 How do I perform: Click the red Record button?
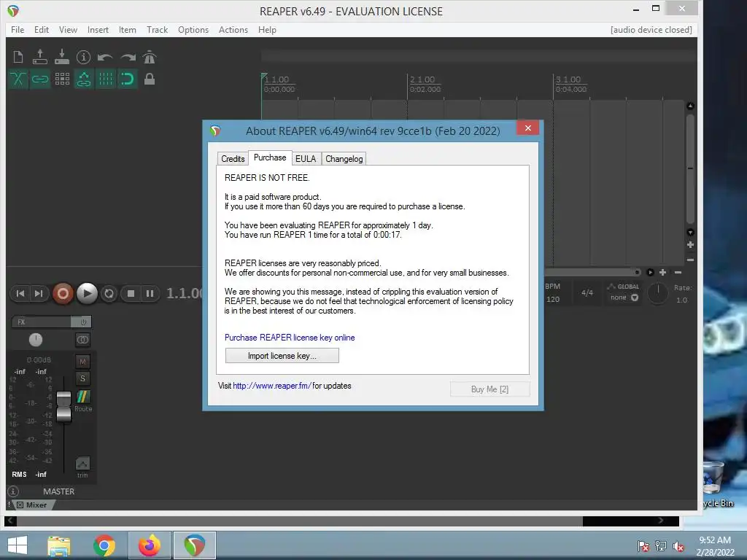pyautogui.click(x=63, y=293)
